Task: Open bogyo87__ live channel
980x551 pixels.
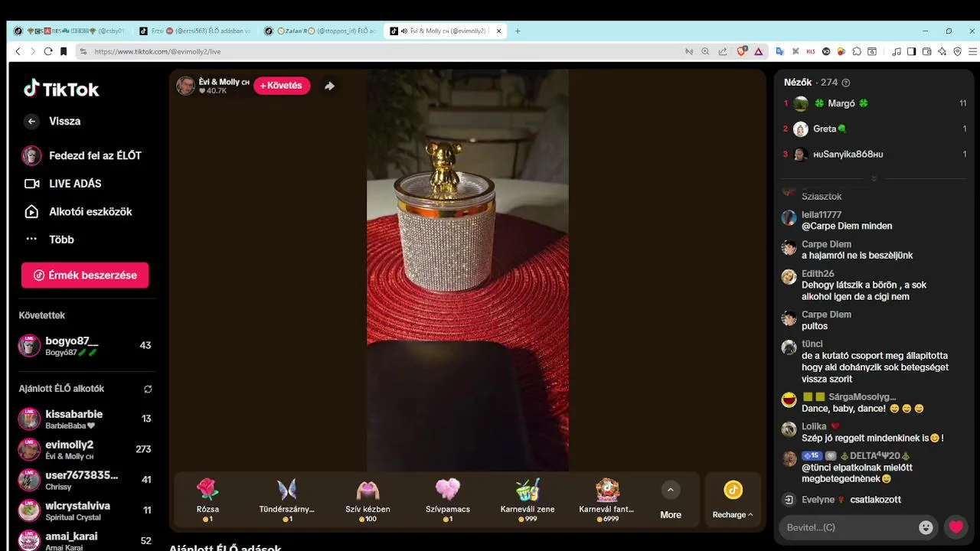Action: [85, 345]
